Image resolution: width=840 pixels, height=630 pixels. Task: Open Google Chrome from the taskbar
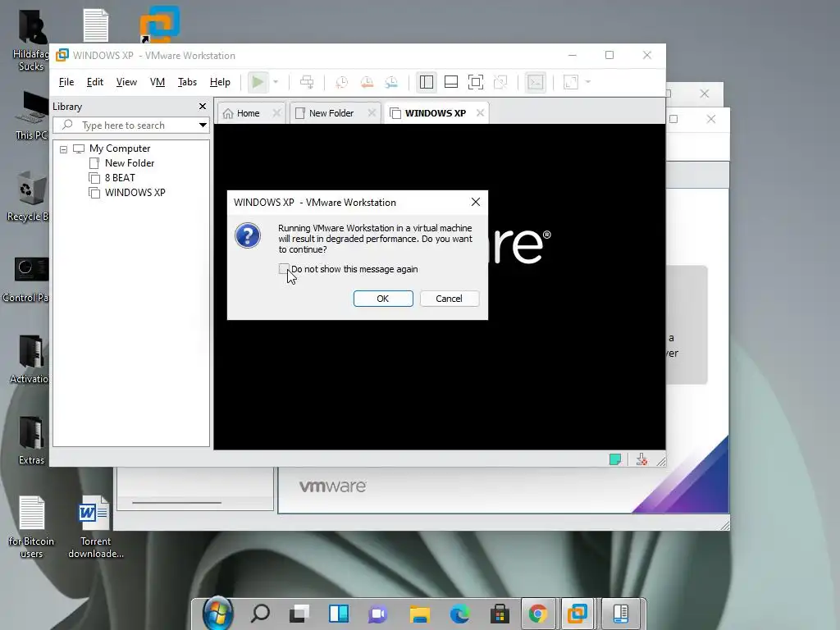(538, 614)
